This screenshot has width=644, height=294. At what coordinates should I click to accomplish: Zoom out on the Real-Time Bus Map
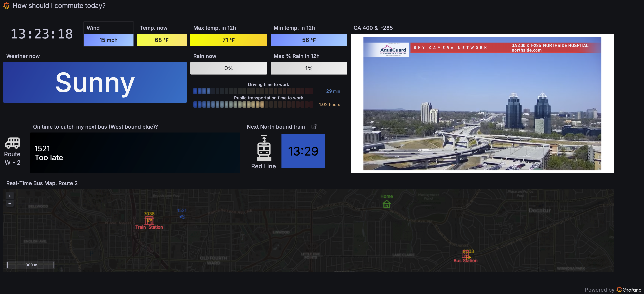[10, 203]
